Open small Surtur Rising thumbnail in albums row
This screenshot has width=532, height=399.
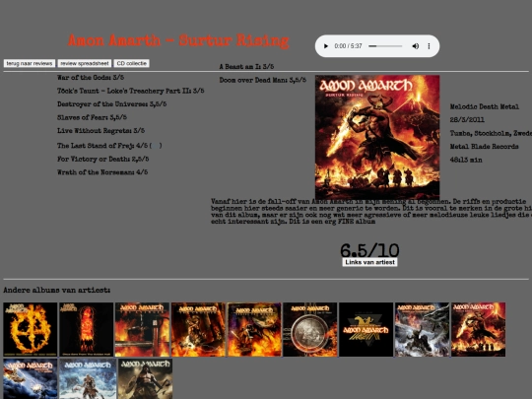point(478,329)
